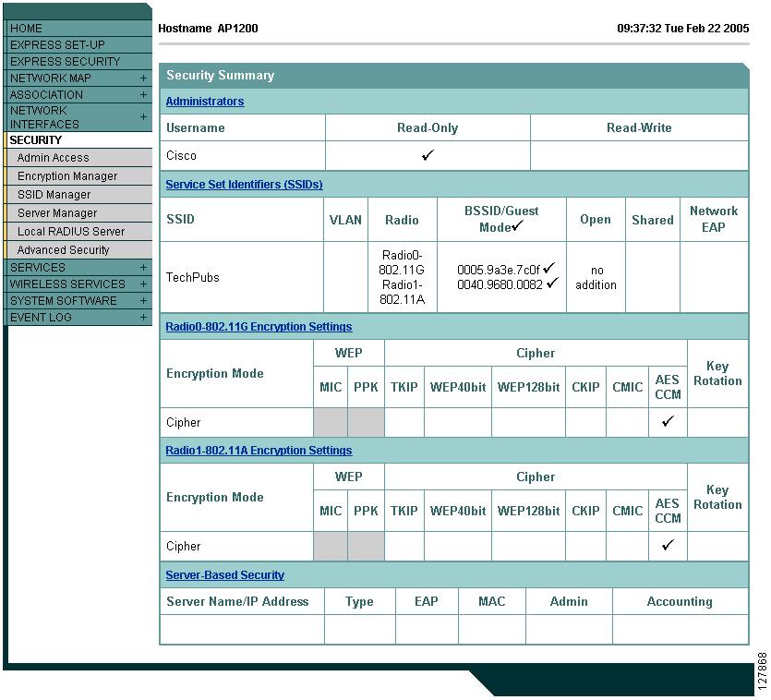Viewport: 771px width, 700px height.
Task: Select the TechPubs SSID cell
Action: 241,277
